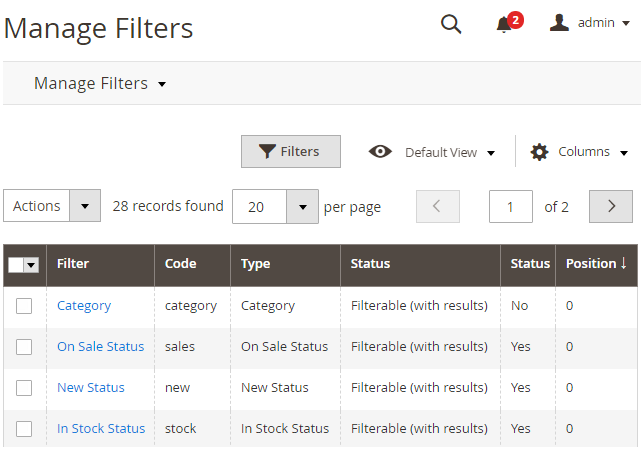Screen dimensions: 641x449
Task: Click the eye icon beside Default View
Action: [380, 152]
